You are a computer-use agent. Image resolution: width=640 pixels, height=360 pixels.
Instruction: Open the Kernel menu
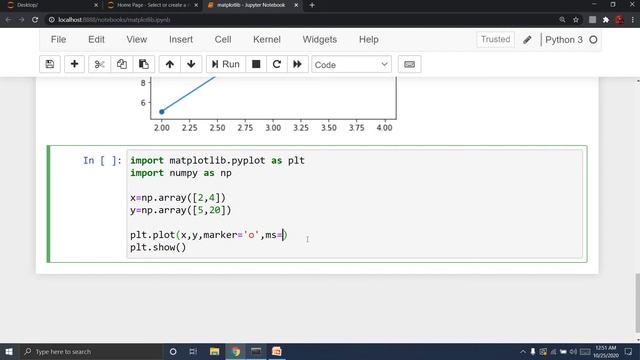(267, 40)
